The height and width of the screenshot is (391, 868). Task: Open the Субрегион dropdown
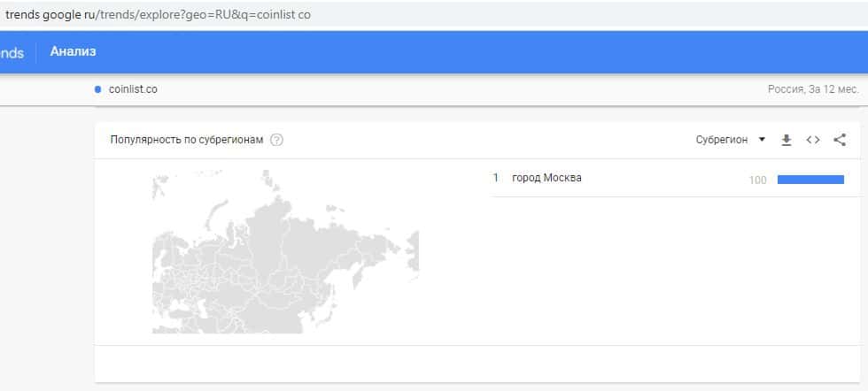click(730, 140)
